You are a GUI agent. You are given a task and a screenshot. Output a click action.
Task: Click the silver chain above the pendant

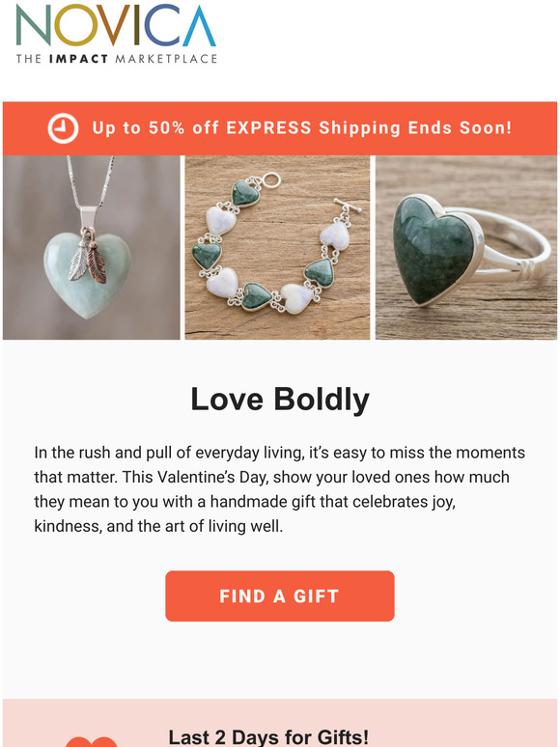[90, 180]
